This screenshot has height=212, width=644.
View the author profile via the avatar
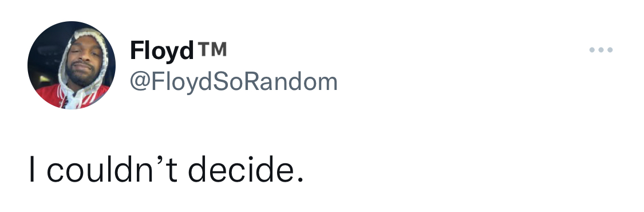(72, 65)
